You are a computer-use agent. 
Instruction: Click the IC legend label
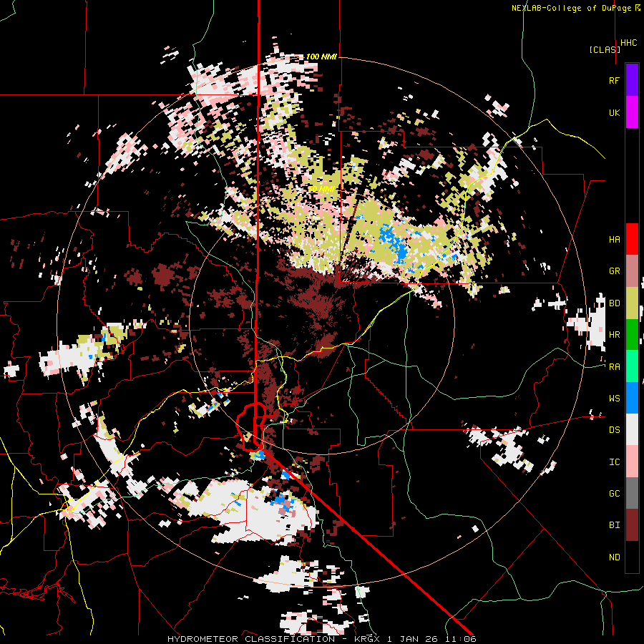click(x=614, y=462)
